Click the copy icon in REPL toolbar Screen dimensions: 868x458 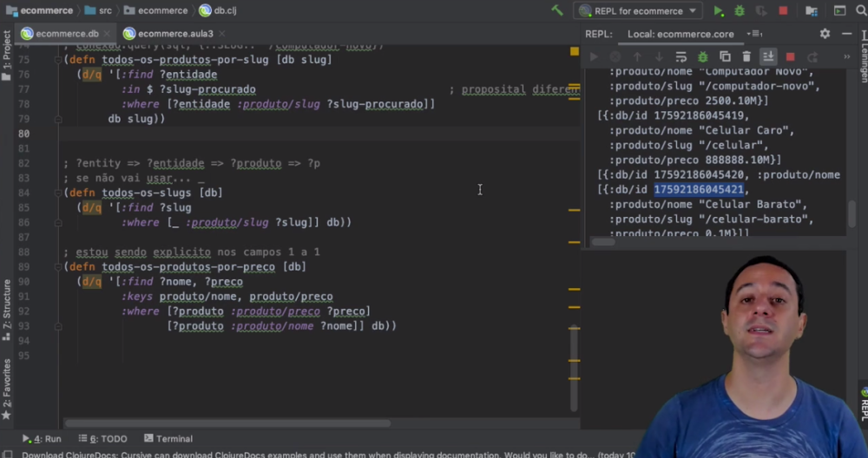click(x=725, y=56)
